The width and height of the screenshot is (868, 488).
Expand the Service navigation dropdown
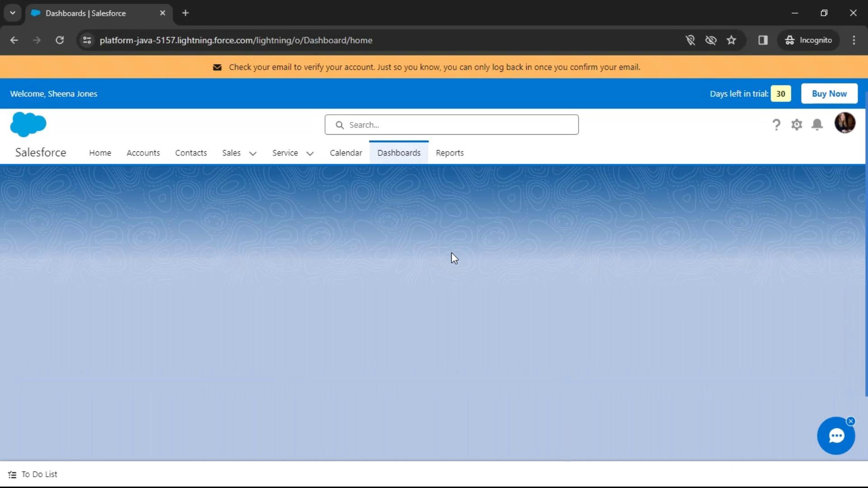tap(310, 153)
